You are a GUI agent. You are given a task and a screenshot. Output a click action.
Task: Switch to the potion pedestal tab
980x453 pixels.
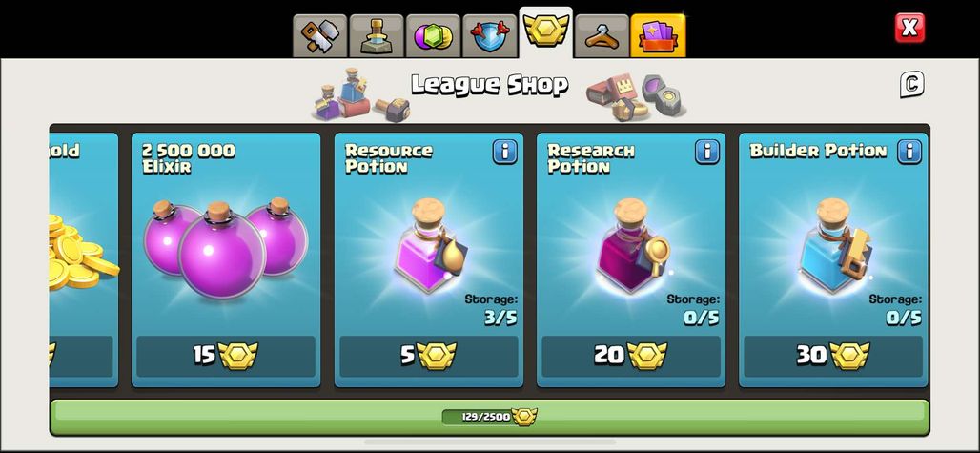tap(376, 36)
